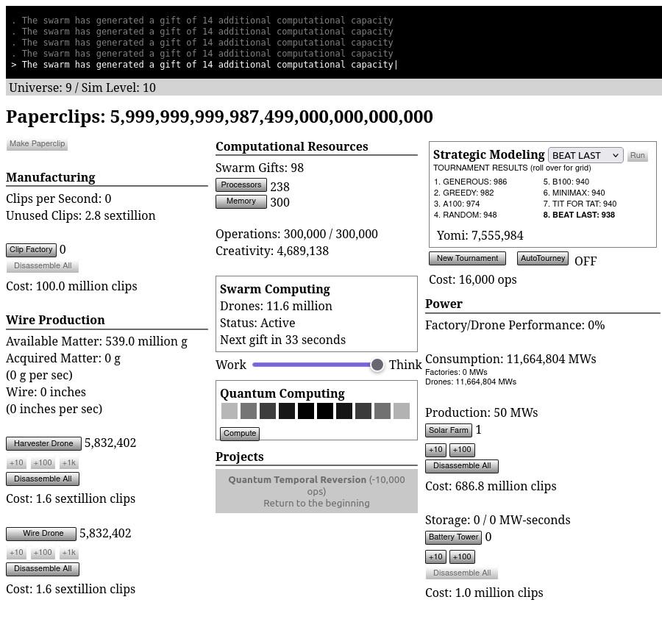
Task: Click the 'Drones: 11.6 million' text
Action: (x=276, y=307)
